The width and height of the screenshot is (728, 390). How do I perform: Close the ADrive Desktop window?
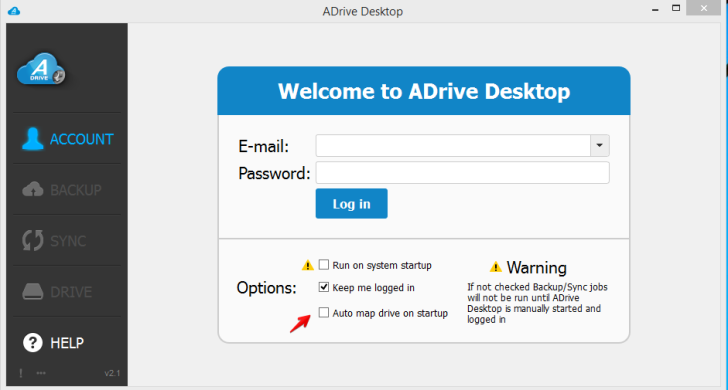[x=703, y=8]
